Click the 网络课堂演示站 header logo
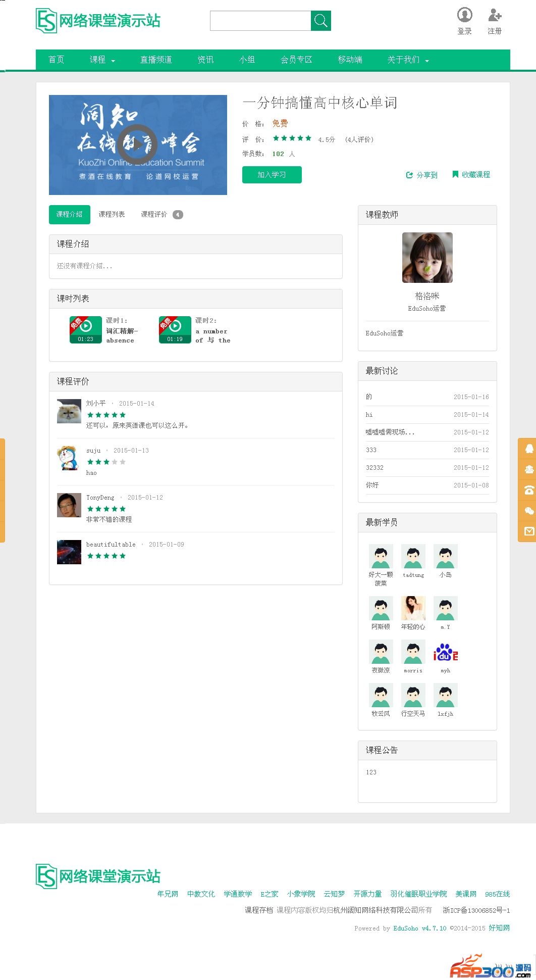The height and width of the screenshot is (980, 536). click(98, 21)
